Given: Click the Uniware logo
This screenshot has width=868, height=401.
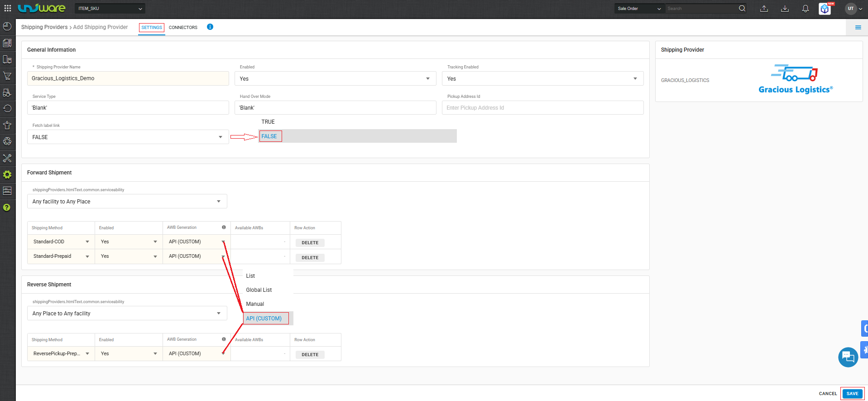Looking at the screenshot, I should coord(42,8).
